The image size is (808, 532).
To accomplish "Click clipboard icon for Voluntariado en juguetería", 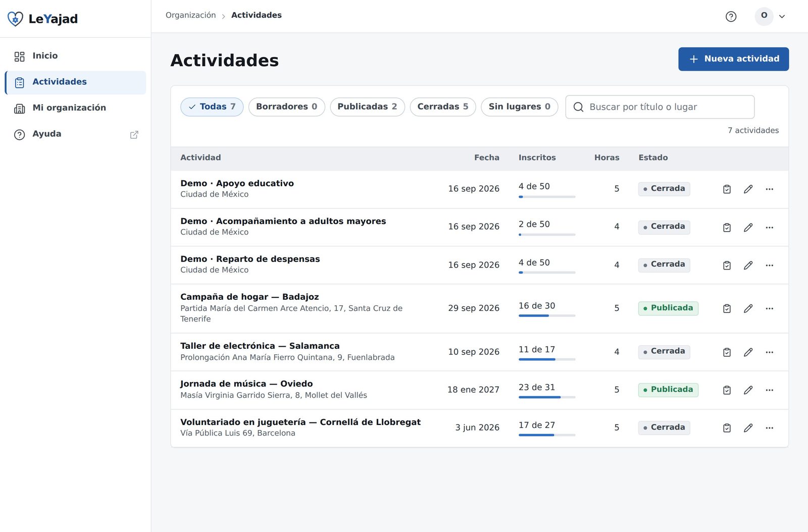I will (727, 428).
